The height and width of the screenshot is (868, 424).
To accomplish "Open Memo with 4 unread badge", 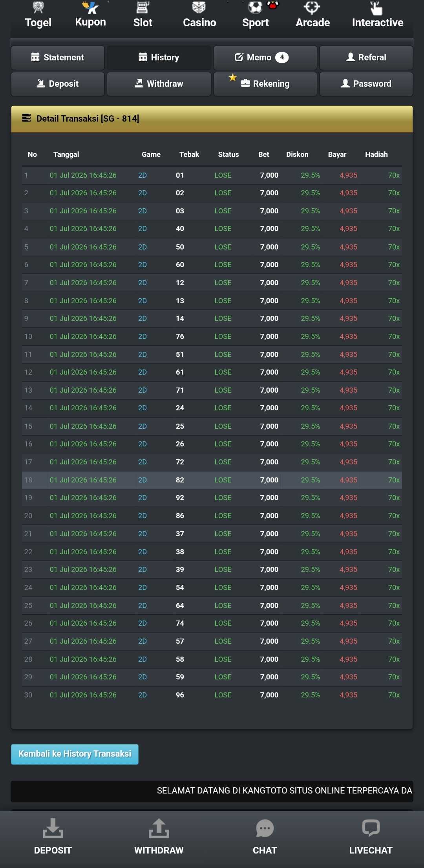I will click(x=265, y=58).
